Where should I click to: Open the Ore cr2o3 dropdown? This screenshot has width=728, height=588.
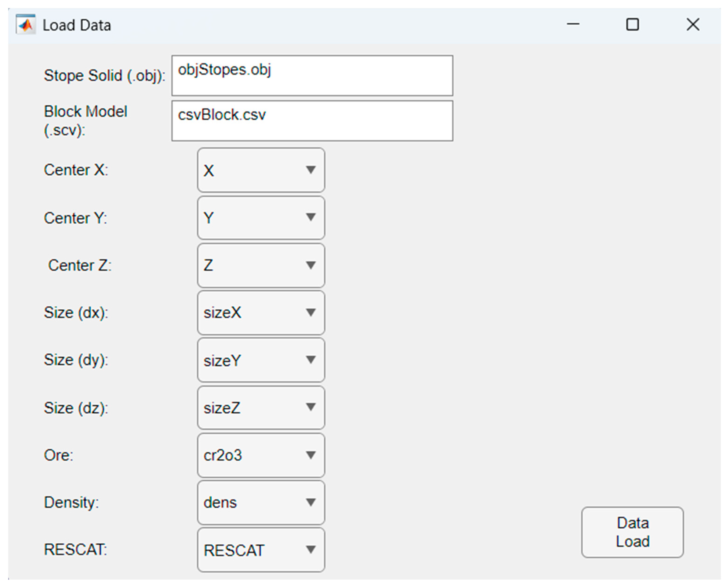coord(261,455)
